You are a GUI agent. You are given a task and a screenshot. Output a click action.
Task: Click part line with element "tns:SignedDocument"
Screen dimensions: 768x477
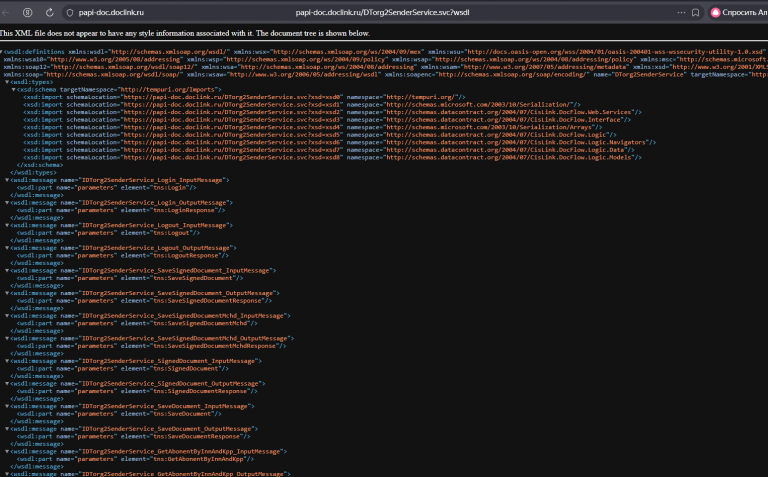(x=122, y=368)
